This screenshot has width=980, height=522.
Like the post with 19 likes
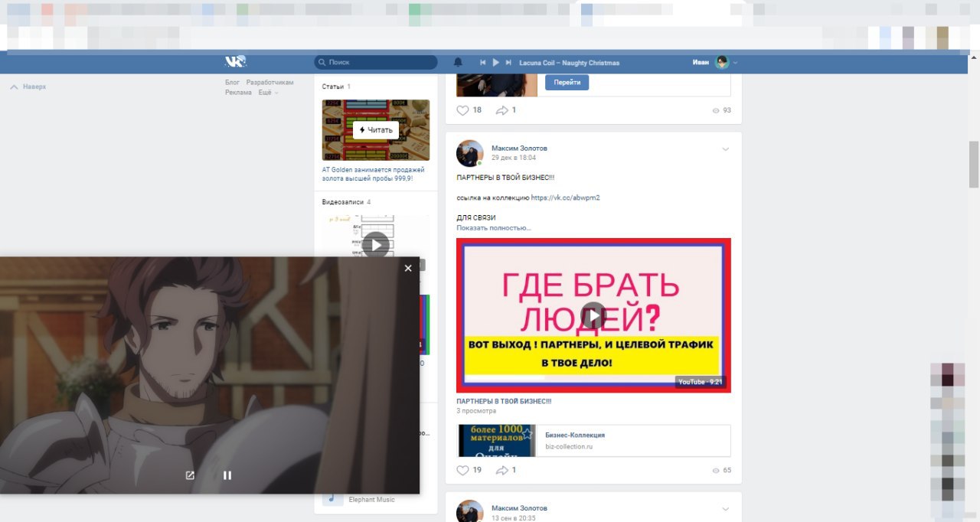tap(469, 470)
